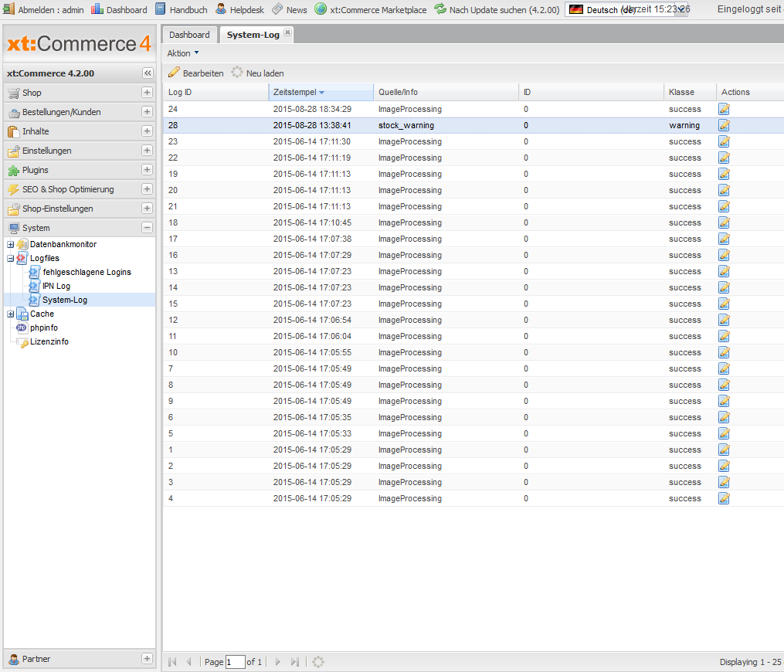The width and height of the screenshot is (784, 672).
Task: Click Nach Update suchen link
Action: pyautogui.click(x=504, y=10)
